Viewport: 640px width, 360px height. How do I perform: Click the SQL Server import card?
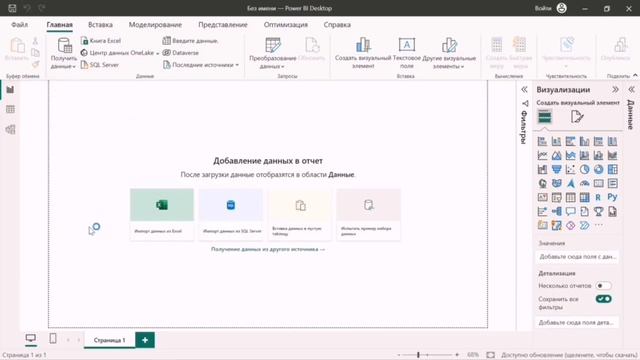(231, 214)
